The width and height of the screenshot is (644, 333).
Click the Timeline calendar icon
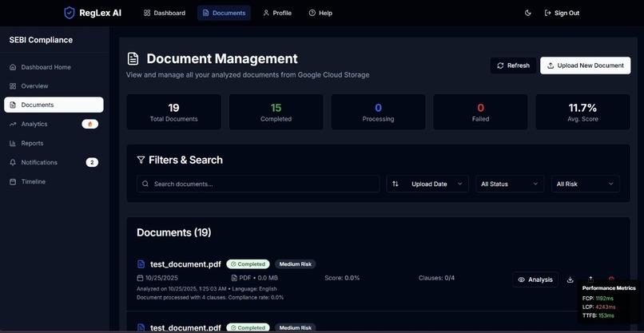click(13, 181)
